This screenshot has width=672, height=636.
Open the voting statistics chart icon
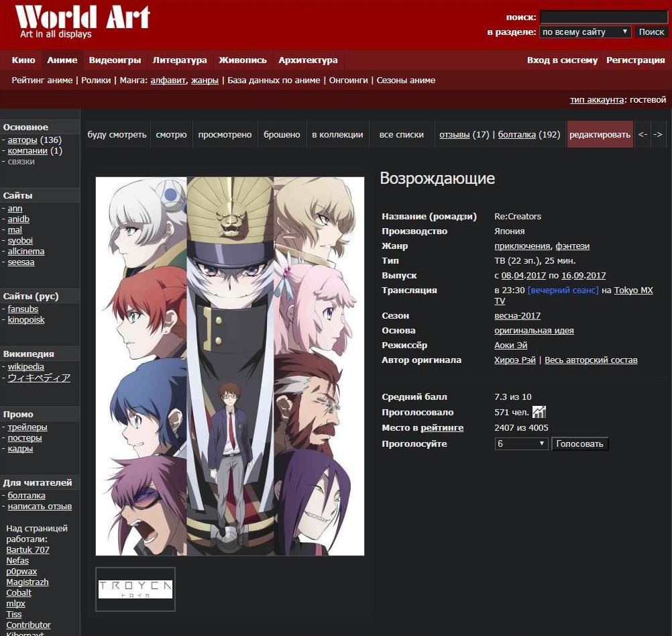tap(539, 412)
